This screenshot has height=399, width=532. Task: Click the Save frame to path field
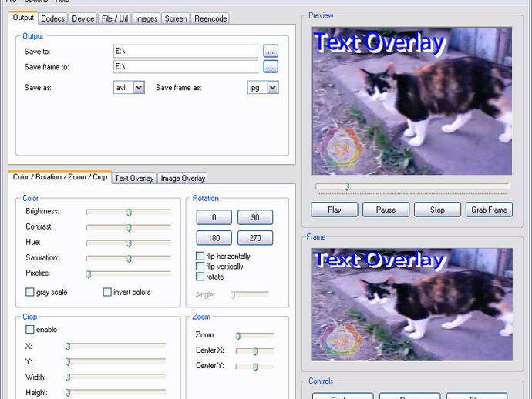click(186, 66)
